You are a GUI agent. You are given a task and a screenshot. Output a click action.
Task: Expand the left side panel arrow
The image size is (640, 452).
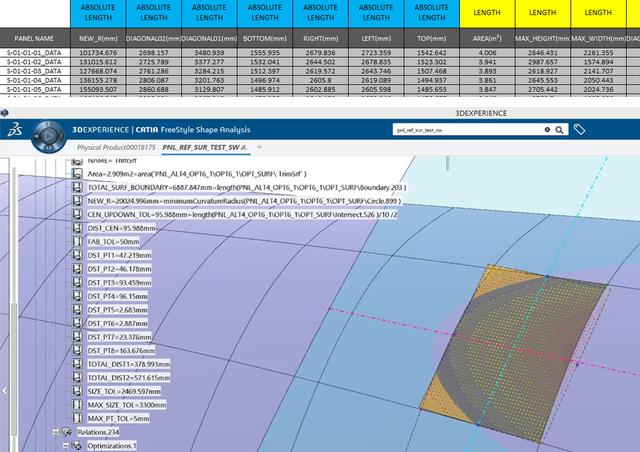click(x=4, y=390)
